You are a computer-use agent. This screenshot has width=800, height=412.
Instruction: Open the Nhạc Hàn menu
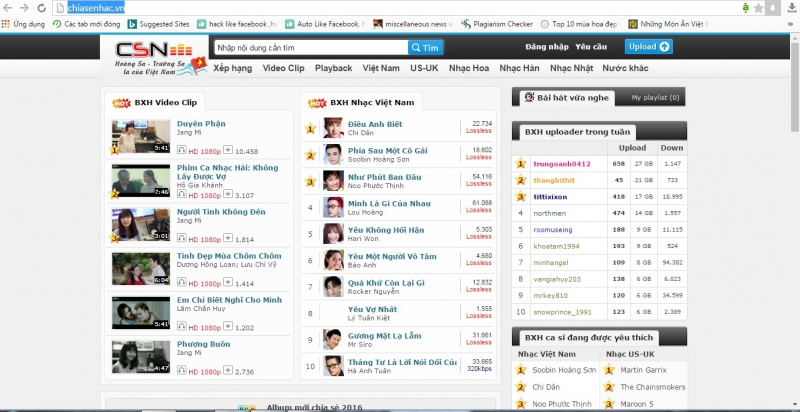tap(519, 68)
